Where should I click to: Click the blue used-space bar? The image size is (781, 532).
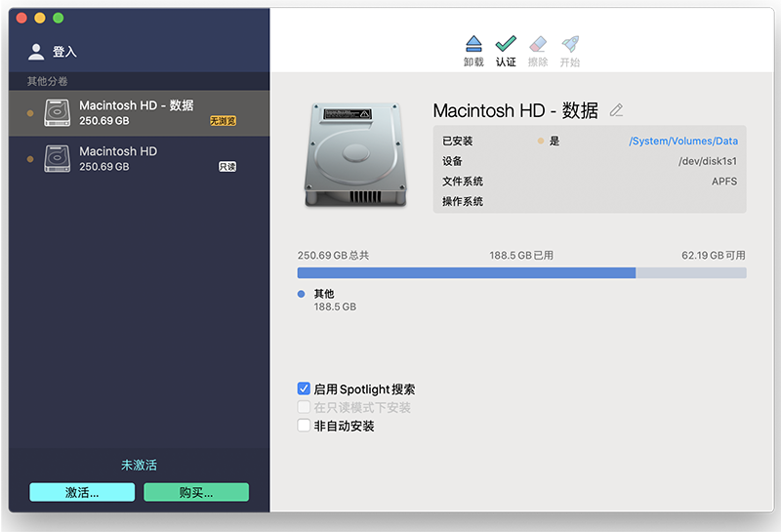[467, 273]
